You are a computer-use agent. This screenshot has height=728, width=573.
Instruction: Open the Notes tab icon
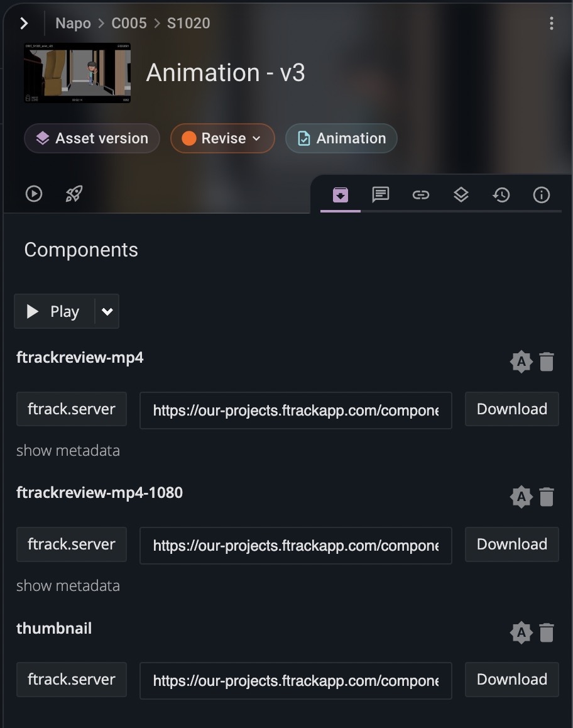381,194
